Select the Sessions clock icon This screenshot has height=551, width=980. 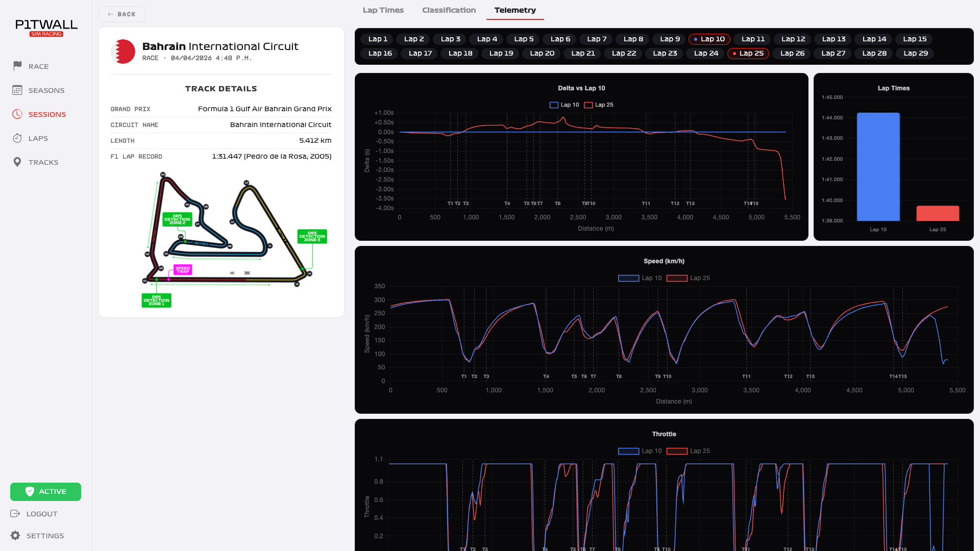[17, 114]
